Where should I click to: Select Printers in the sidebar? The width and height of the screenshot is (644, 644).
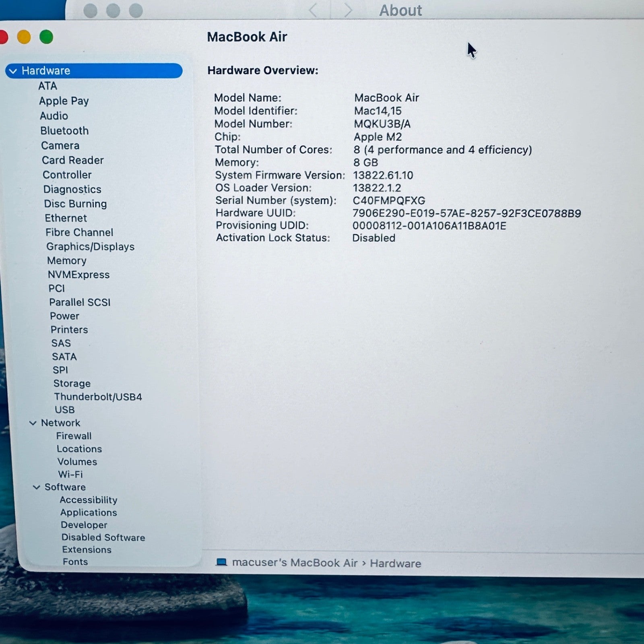(69, 330)
